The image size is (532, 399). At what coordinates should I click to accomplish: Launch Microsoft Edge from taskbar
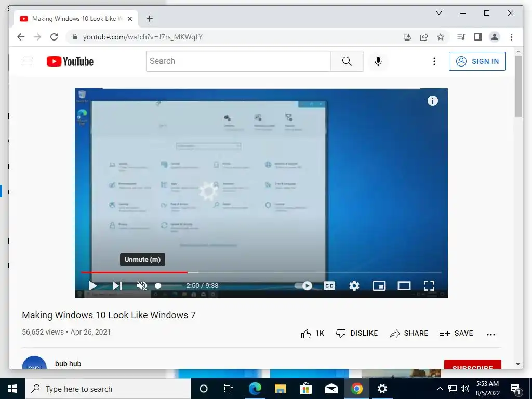255,389
